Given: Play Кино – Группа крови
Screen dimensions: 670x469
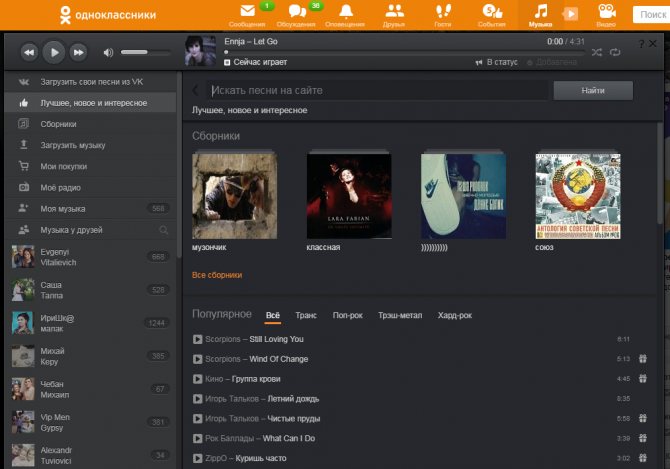Looking at the screenshot, I should 197,379.
